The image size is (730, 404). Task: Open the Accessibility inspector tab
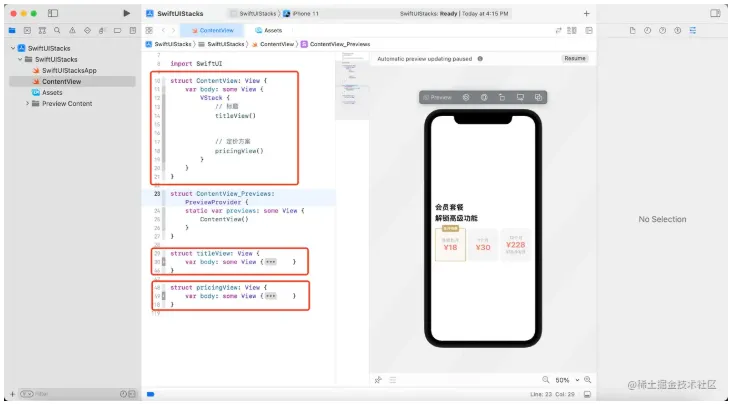point(677,31)
